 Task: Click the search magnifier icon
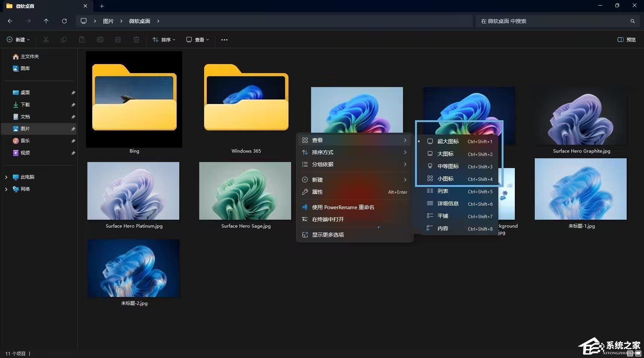point(633,21)
